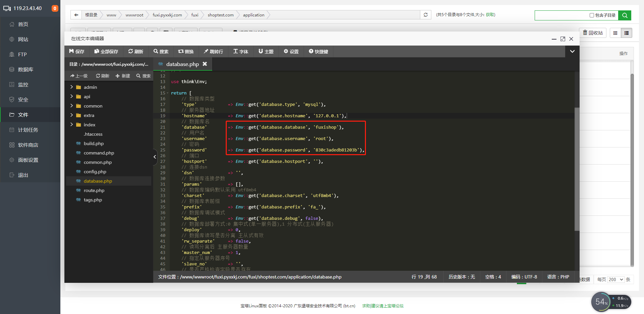Show keyboard shortcuts (快捷键)
This screenshot has width=644, height=314.
(x=318, y=51)
